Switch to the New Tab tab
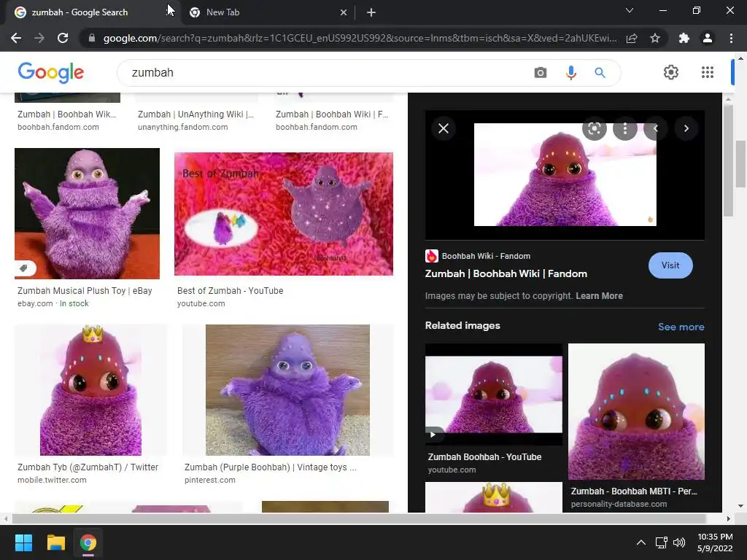 click(223, 12)
